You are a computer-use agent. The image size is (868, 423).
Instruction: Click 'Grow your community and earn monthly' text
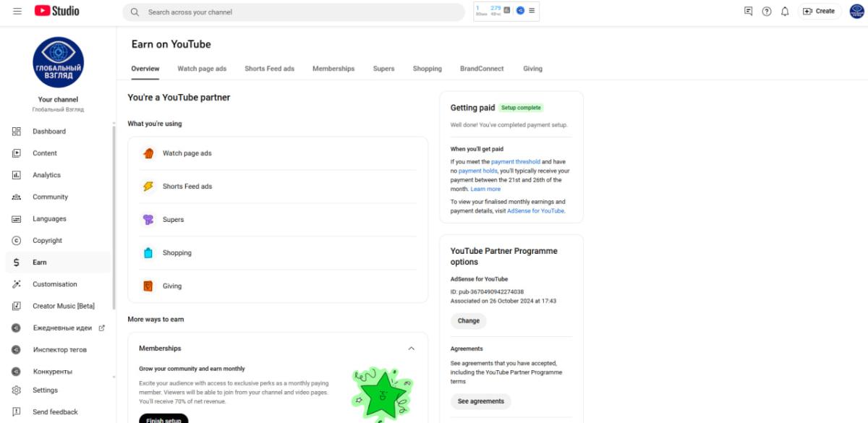click(x=192, y=369)
